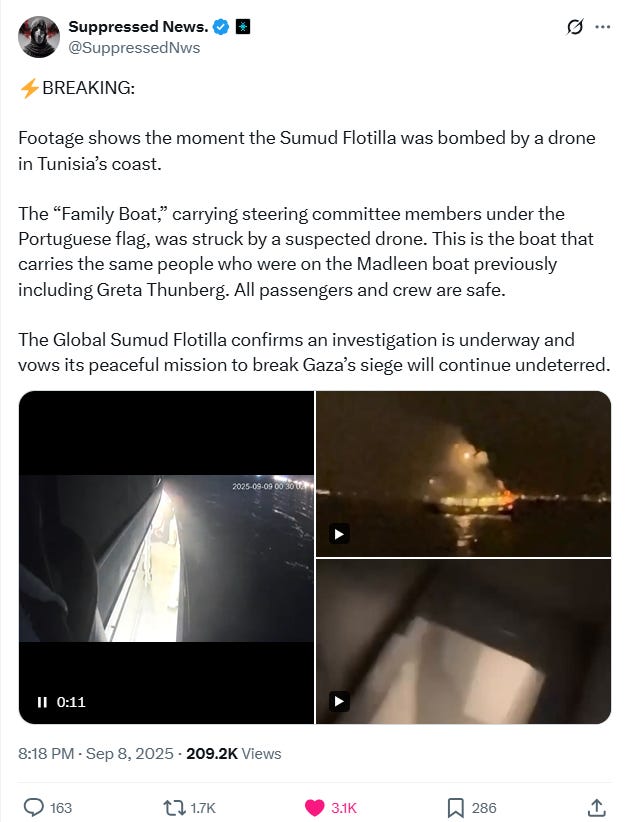Open the 8:18 PM Sep 8, 2025 timestamp

click(95, 753)
